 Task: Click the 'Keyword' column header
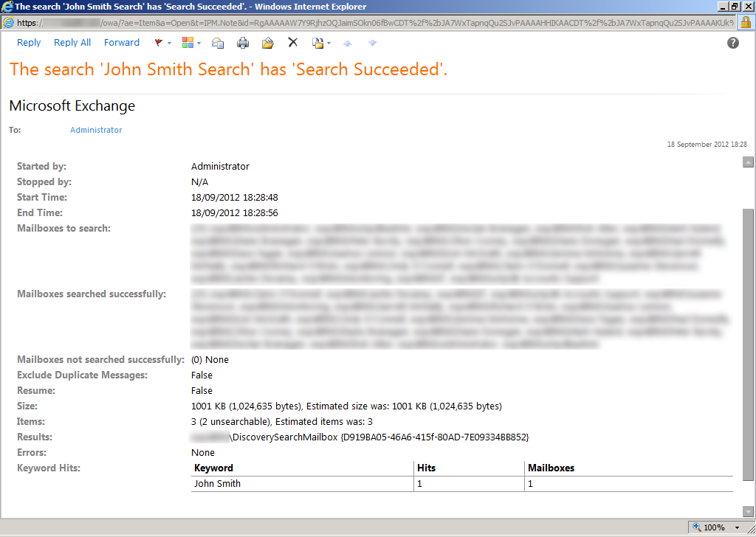point(213,468)
